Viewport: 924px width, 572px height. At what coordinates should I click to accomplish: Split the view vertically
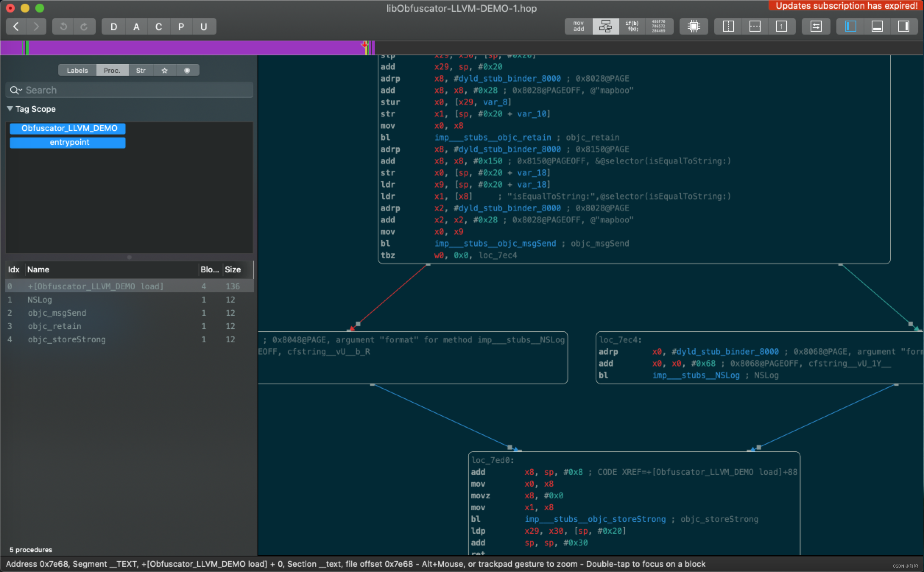pyautogui.click(x=728, y=27)
